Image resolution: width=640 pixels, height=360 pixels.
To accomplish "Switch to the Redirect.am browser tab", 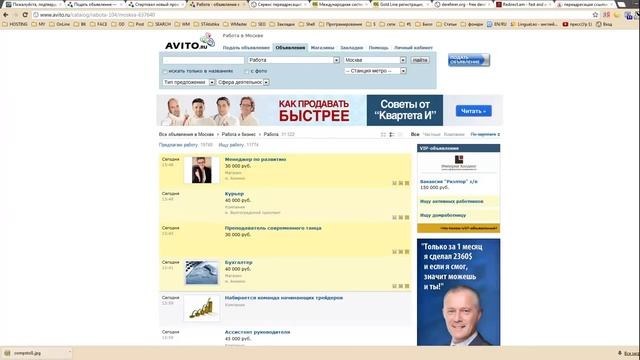I will coord(524,4).
